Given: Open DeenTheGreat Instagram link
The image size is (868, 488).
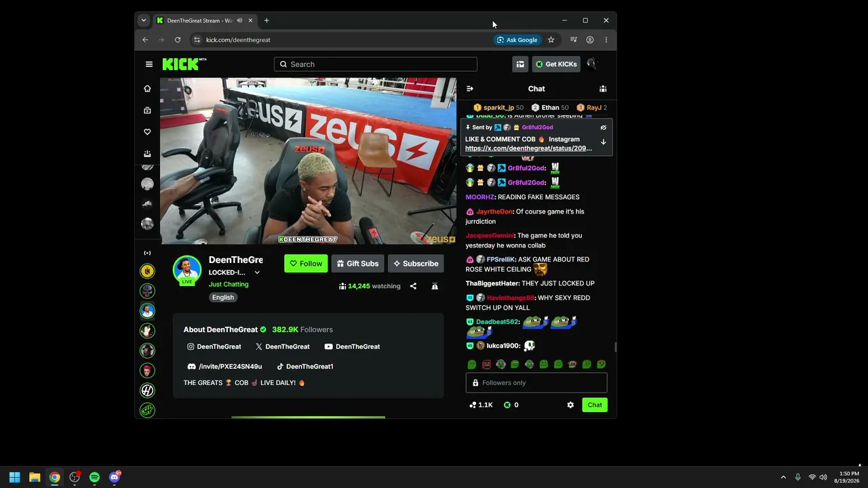Looking at the screenshot, I should (x=214, y=346).
